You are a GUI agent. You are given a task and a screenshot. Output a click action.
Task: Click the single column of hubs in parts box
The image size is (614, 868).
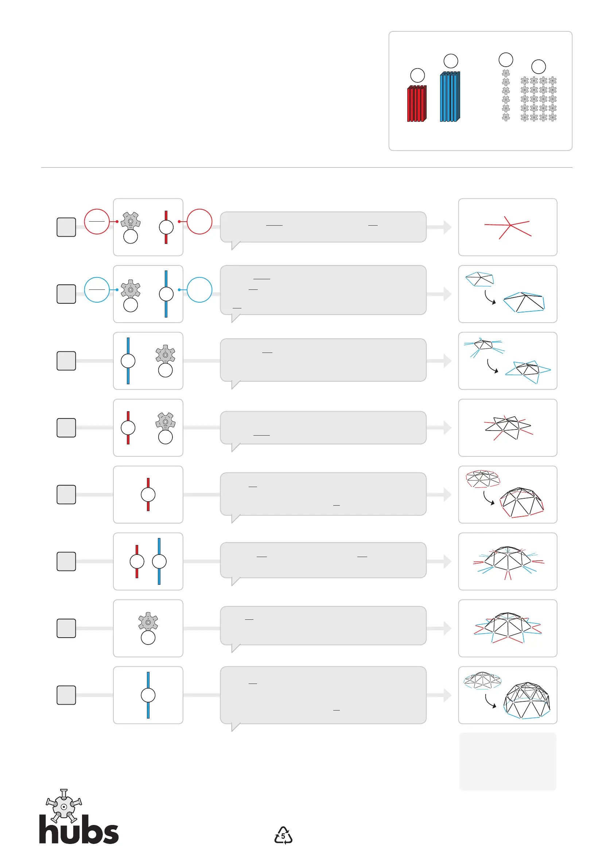click(x=505, y=95)
